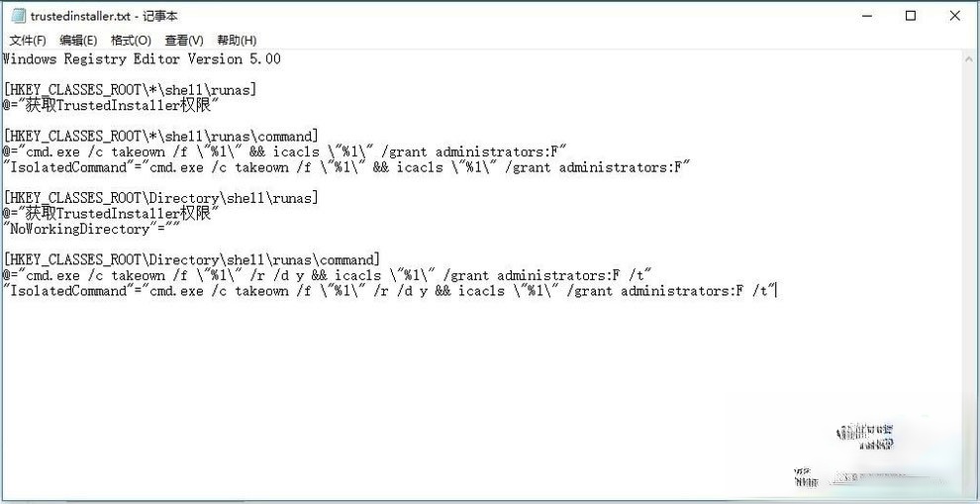The image size is (980, 504).
Task: Place cursor in Windows Registry Editor Version line
Action: 142,59
